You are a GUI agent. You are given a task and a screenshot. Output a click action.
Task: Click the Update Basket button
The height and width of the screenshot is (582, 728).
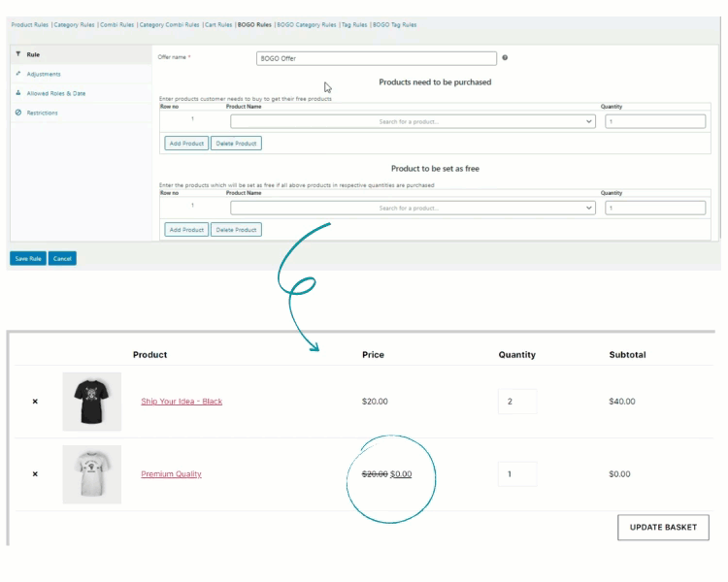click(663, 528)
